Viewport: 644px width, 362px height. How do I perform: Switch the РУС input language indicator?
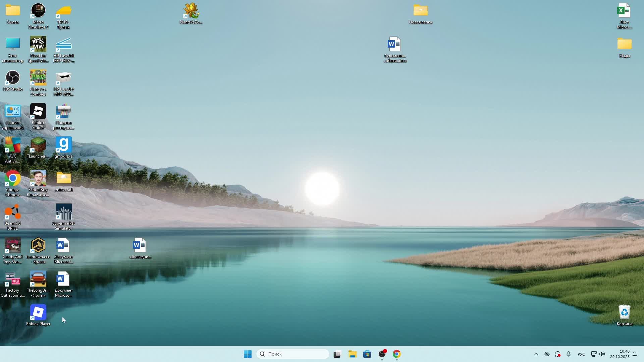point(581,354)
